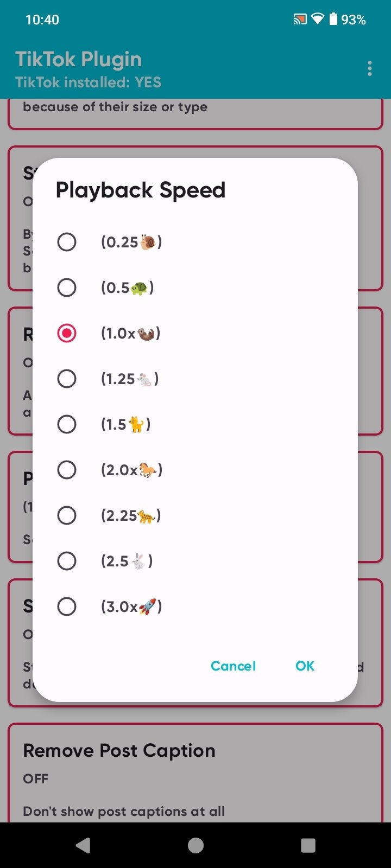
Task: Tap the Android back navigation button
Action: click(83, 845)
